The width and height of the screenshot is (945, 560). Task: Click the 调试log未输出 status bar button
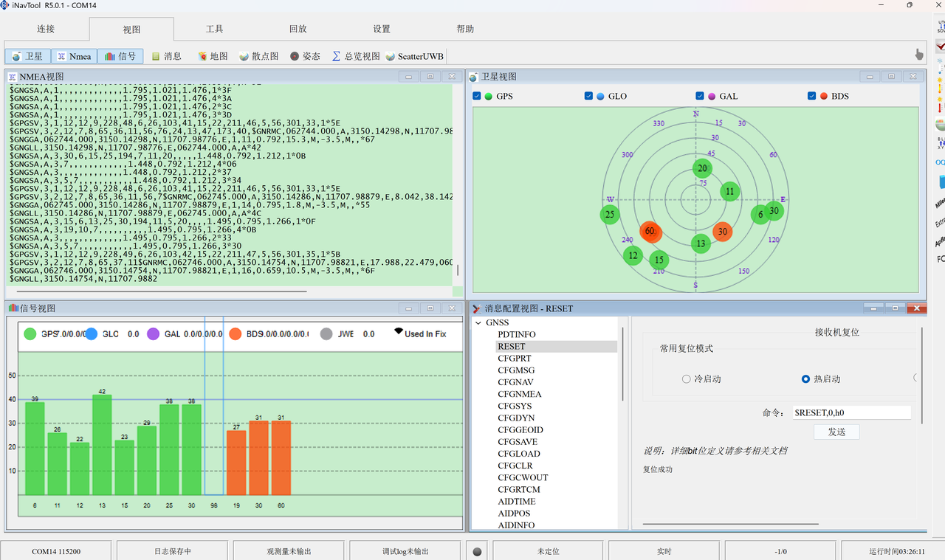pos(405,551)
